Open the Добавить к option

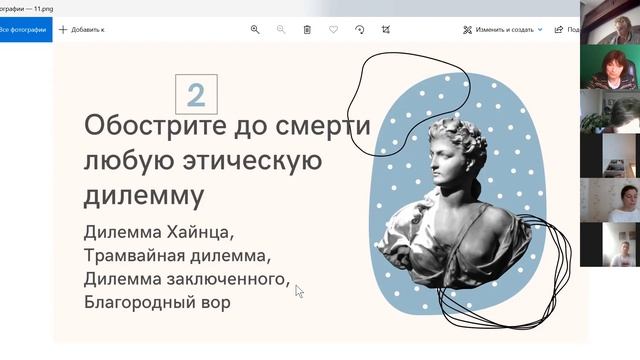click(x=82, y=29)
